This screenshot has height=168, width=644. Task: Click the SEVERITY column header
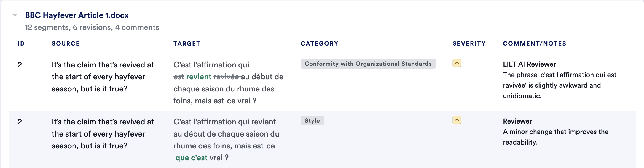[469, 43]
